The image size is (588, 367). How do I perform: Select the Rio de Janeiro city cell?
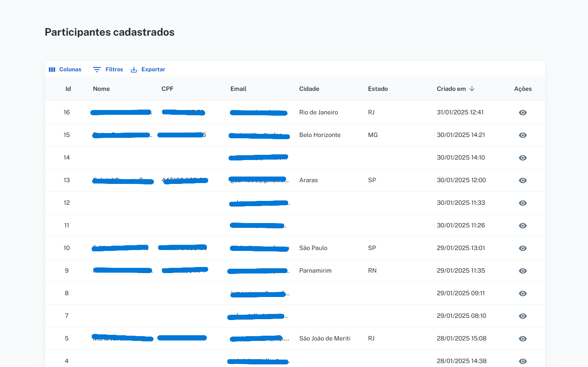319,112
